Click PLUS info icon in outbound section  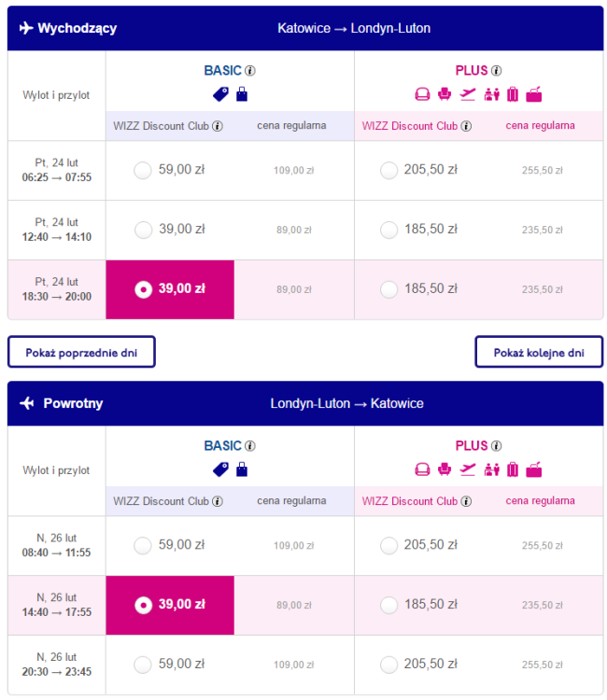(x=497, y=71)
